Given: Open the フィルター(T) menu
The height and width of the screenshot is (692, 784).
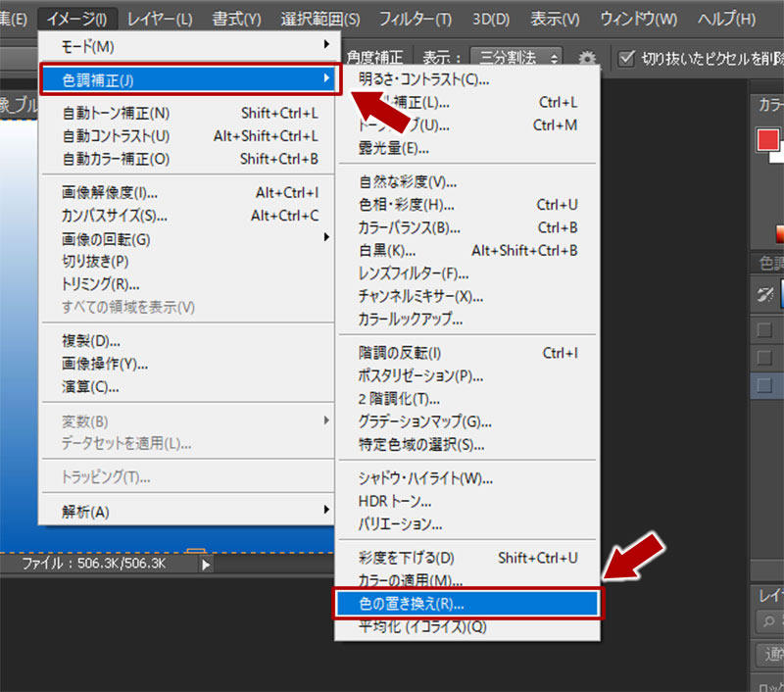Looking at the screenshot, I should [415, 19].
